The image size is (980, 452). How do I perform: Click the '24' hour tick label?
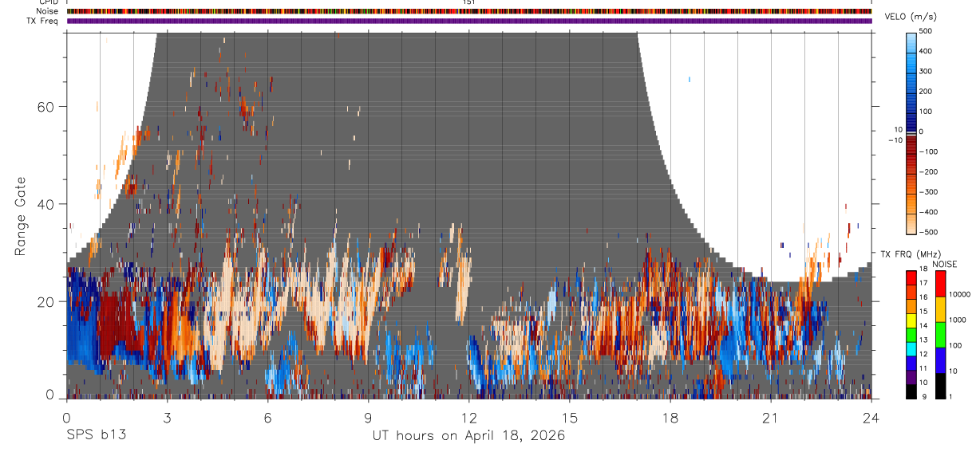[x=871, y=418]
